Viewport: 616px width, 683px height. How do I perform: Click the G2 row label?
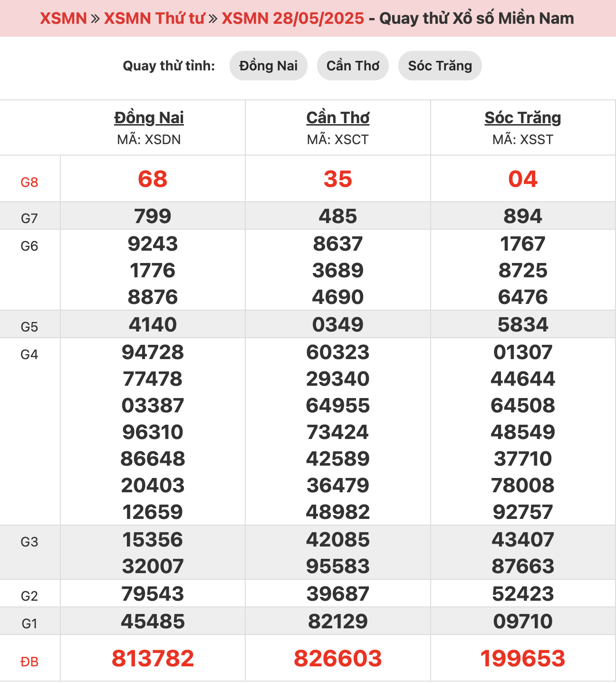pyautogui.click(x=29, y=596)
